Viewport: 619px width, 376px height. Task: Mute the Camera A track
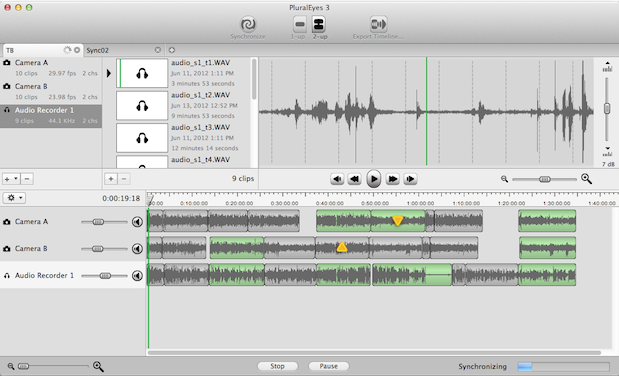coord(137,222)
